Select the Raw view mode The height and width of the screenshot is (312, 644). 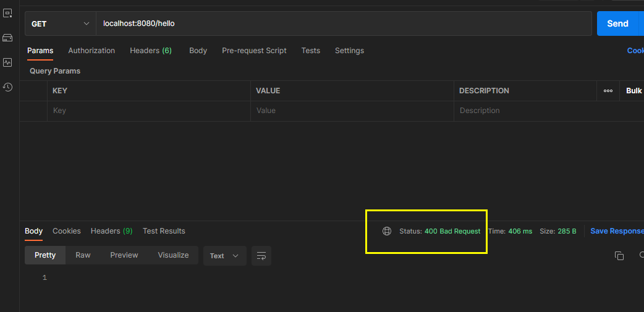[83, 255]
